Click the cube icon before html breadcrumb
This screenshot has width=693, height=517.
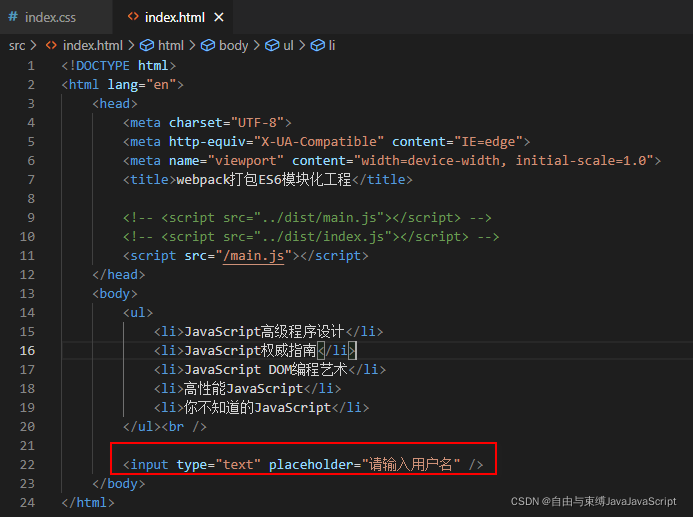coord(147,46)
